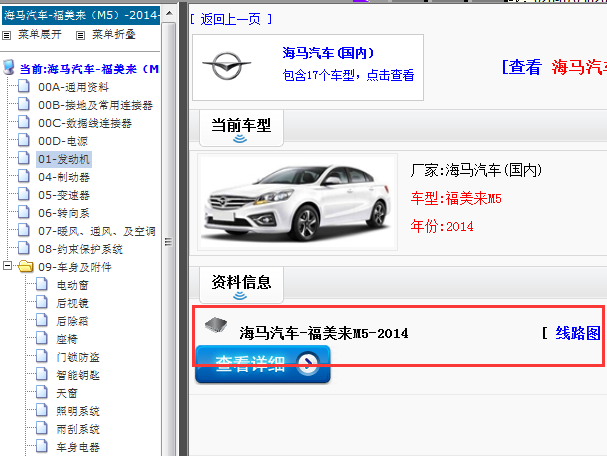Click page icon for 00A-通用资料
This screenshot has width=607, height=456.
[24, 86]
